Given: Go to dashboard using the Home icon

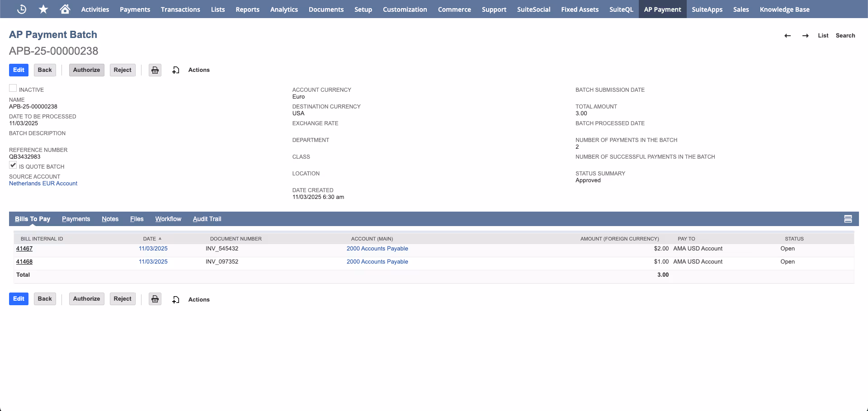Looking at the screenshot, I should click(65, 9).
